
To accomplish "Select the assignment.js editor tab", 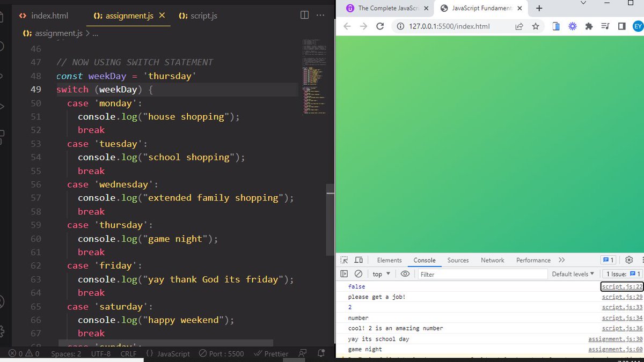I will click(129, 16).
